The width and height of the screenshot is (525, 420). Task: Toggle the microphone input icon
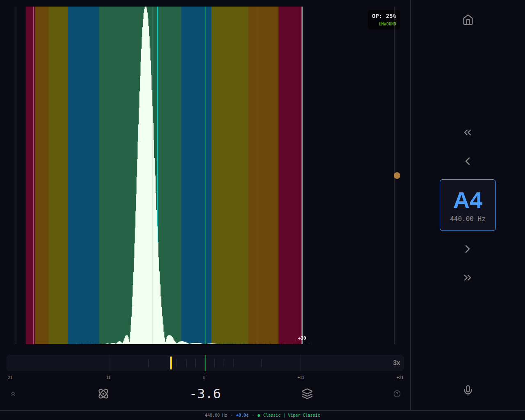pyautogui.click(x=468, y=390)
